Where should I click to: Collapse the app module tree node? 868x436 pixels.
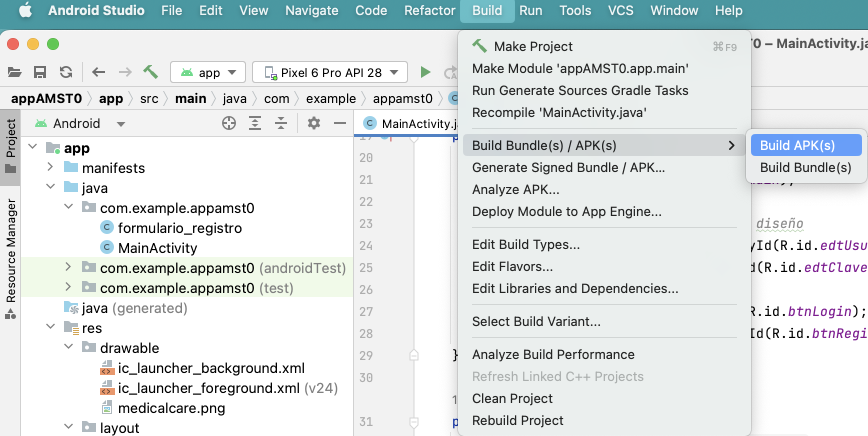[x=33, y=146]
